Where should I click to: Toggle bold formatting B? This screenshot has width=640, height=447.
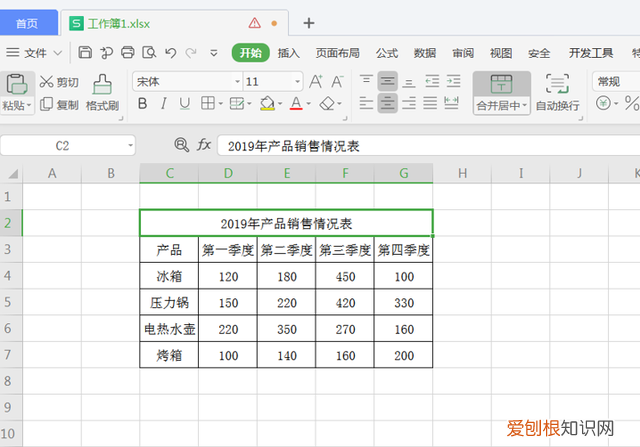[x=142, y=104]
